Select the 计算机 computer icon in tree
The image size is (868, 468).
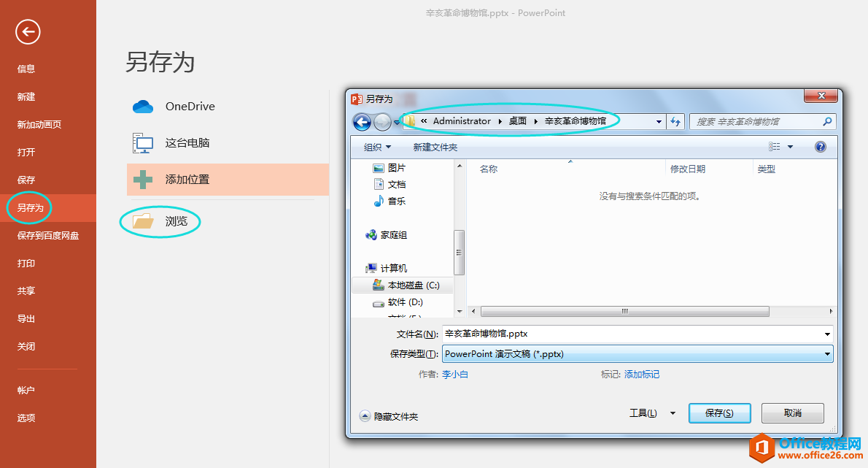coord(371,268)
